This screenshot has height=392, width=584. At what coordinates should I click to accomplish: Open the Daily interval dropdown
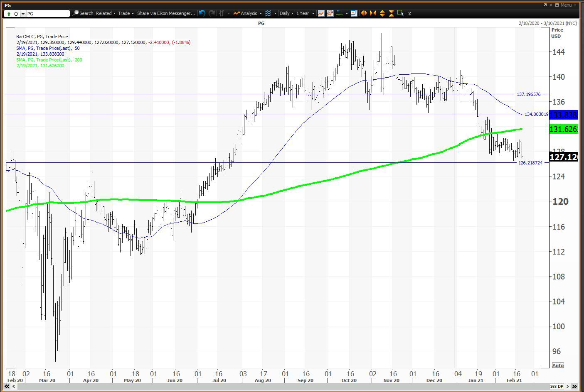tap(286, 13)
